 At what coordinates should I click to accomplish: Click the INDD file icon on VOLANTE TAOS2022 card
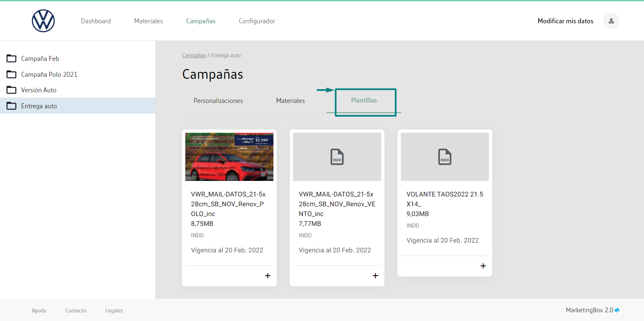(x=445, y=157)
